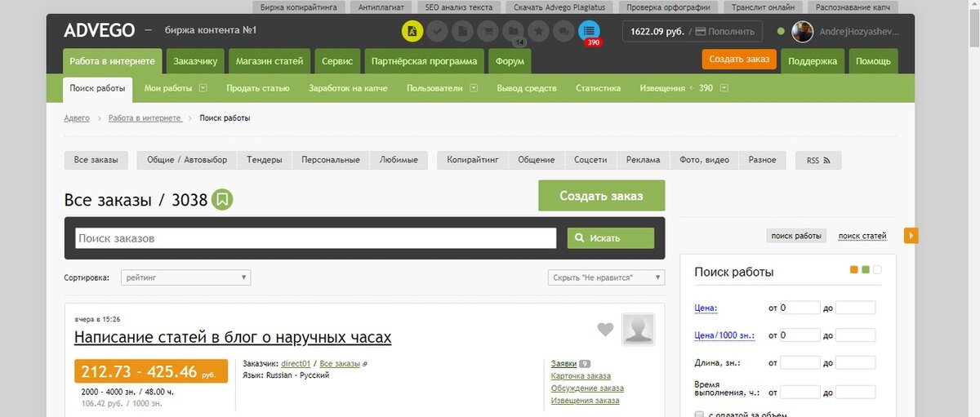Click the ADVEGO logo
The image size is (980, 417).
tap(99, 31)
